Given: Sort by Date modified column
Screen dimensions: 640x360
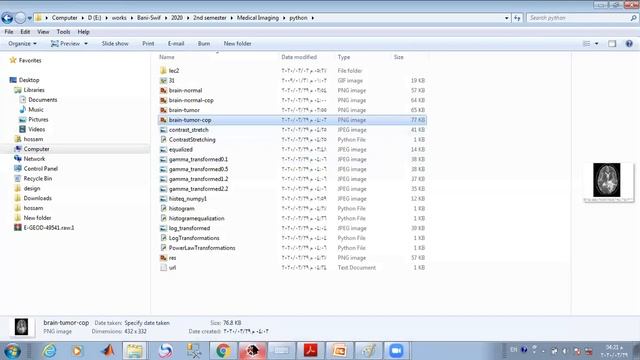Looking at the screenshot, I should (299, 57).
